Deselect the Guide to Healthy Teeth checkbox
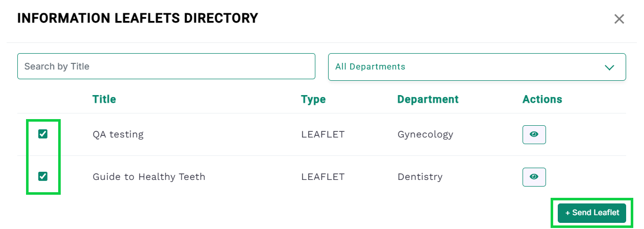Screen dimensions: 644x229 point(43,176)
